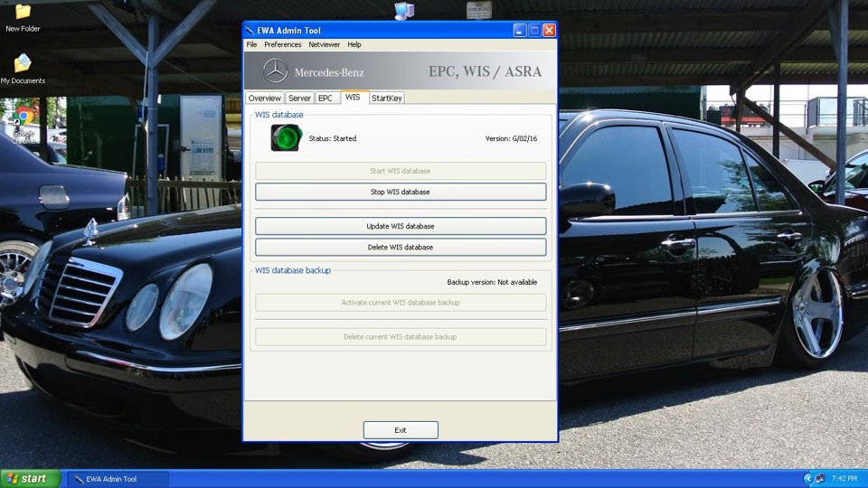Viewport: 868px width, 488px height.
Task: Click Start WIS database button
Action: click(401, 171)
